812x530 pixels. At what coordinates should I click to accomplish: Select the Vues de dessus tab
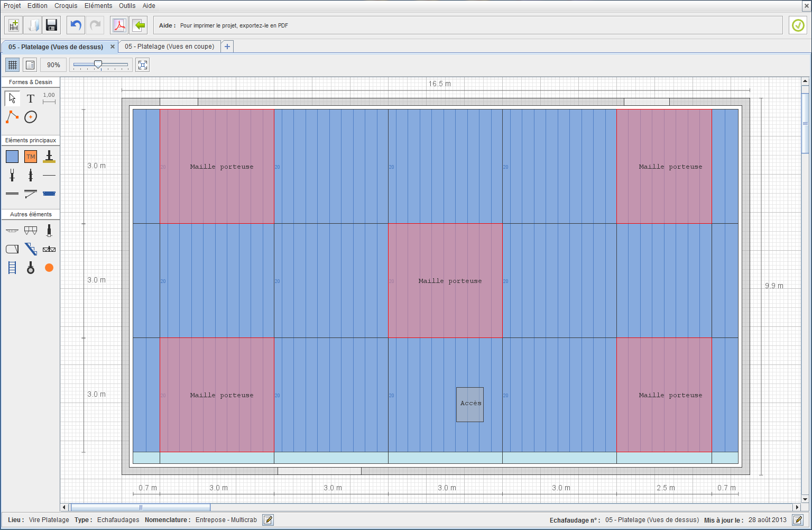pyautogui.click(x=56, y=47)
